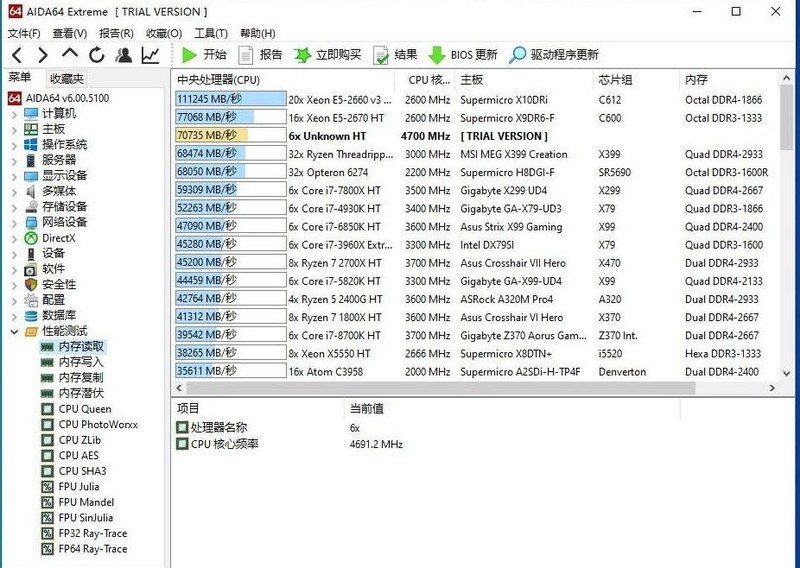Expand the 网络设备 tree node

point(14,223)
